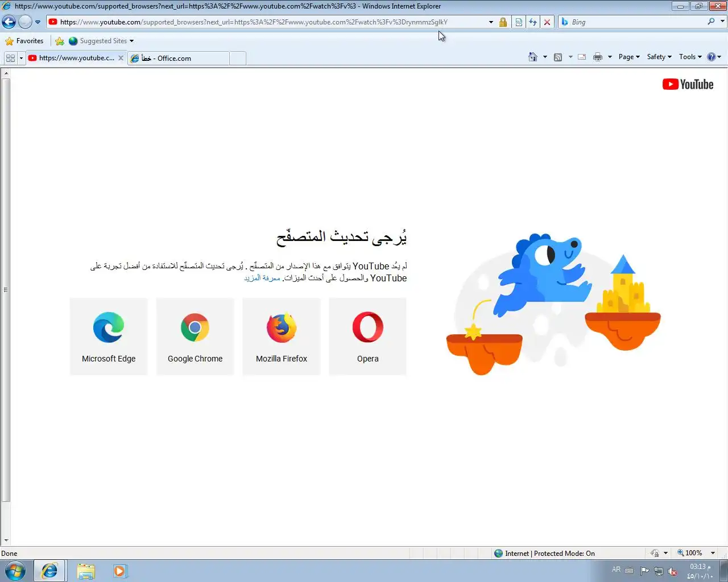
Task: Click Internet Explorer taskbar icon
Action: pyautogui.click(x=49, y=571)
